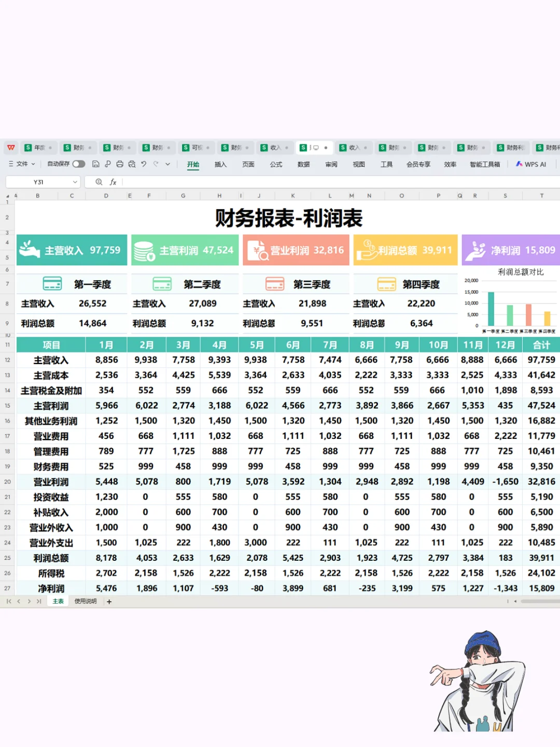Switch to the 插入 ribbon tab
The width and height of the screenshot is (560, 747).
click(220, 164)
